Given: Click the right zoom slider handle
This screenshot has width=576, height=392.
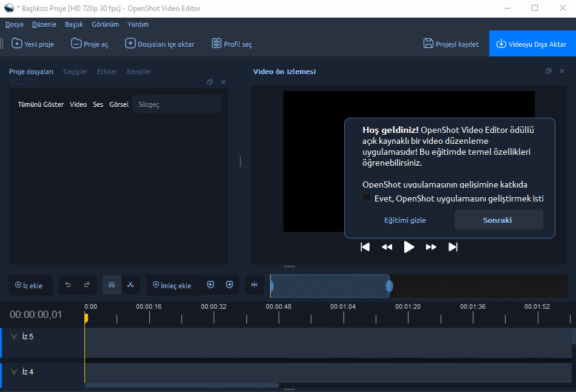Looking at the screenshot, I should point(390,286).
